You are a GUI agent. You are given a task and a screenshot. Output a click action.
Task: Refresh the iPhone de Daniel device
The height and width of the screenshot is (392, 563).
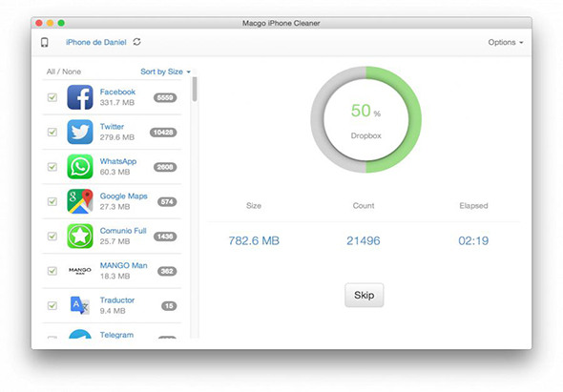(136, 42)
